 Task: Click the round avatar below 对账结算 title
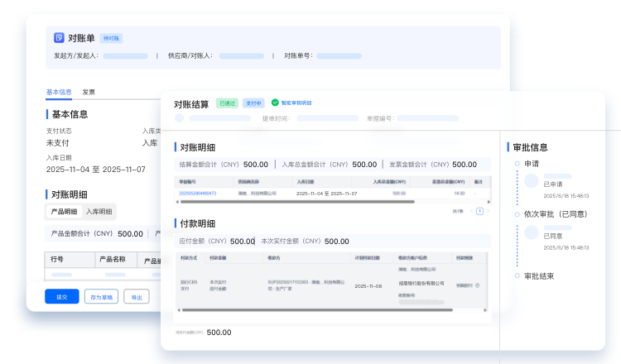180,118
